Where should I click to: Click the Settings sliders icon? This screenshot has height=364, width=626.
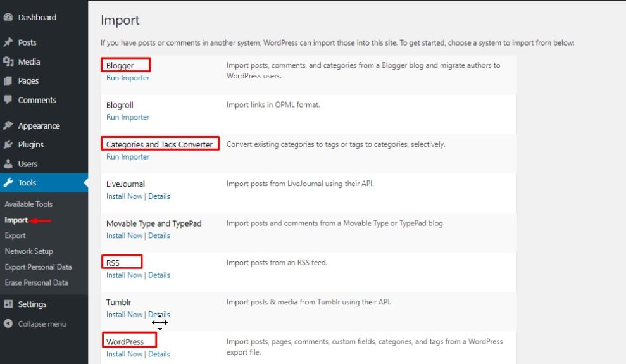(x=8, y=304)
